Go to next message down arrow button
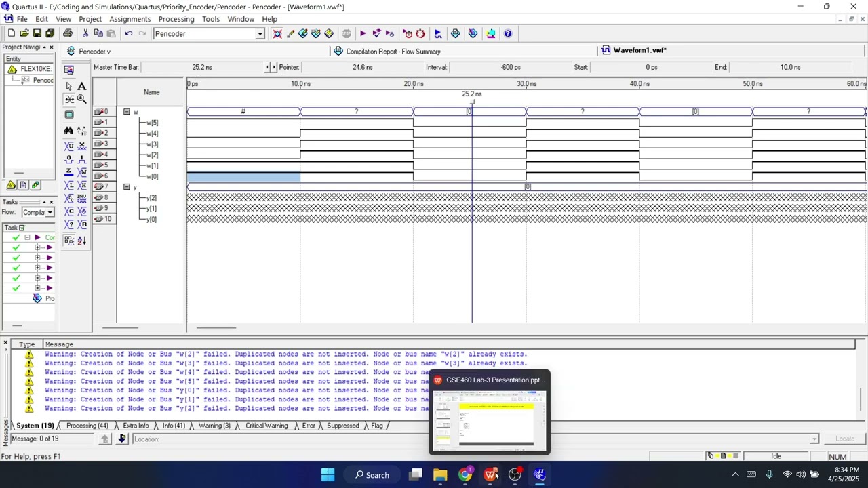This screenshot has height=488, width=868. 122,439
